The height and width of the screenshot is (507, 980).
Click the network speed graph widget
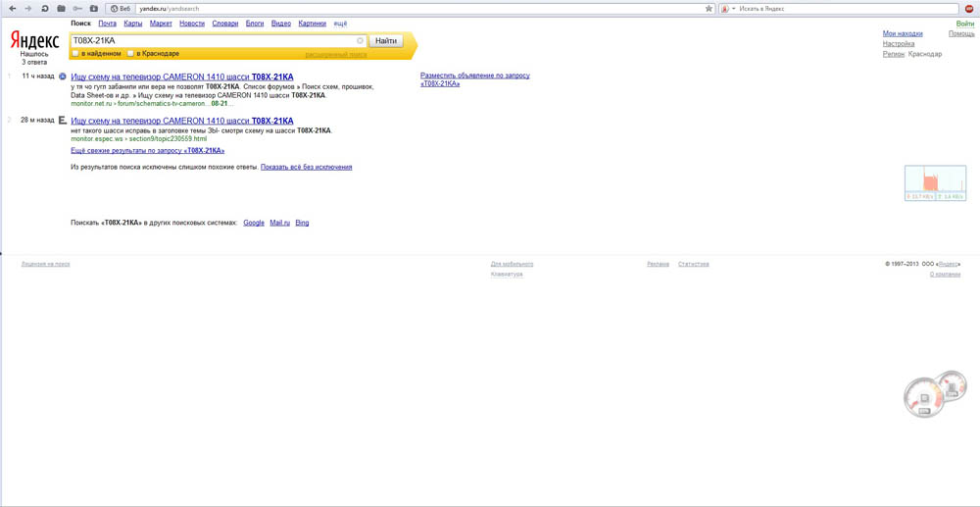[935, 182]
